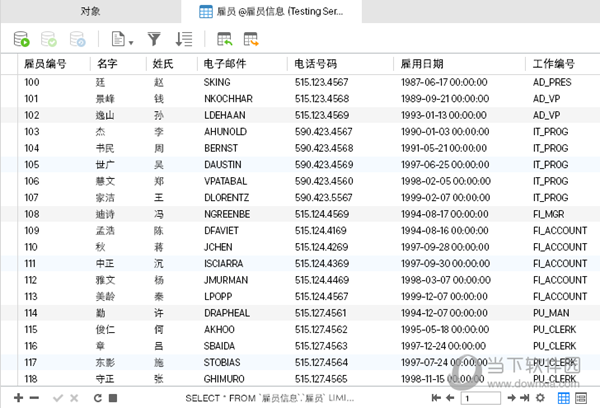Select phone number 590.423.4567

pyautogui.click(x=323, y=132)
